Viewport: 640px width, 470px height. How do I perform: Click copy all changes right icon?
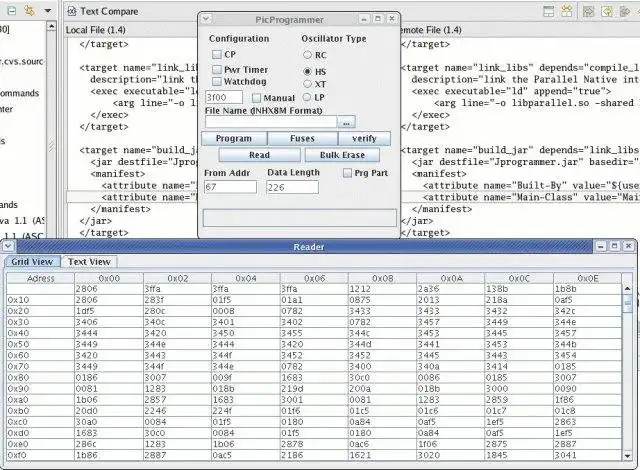(588, 11)
